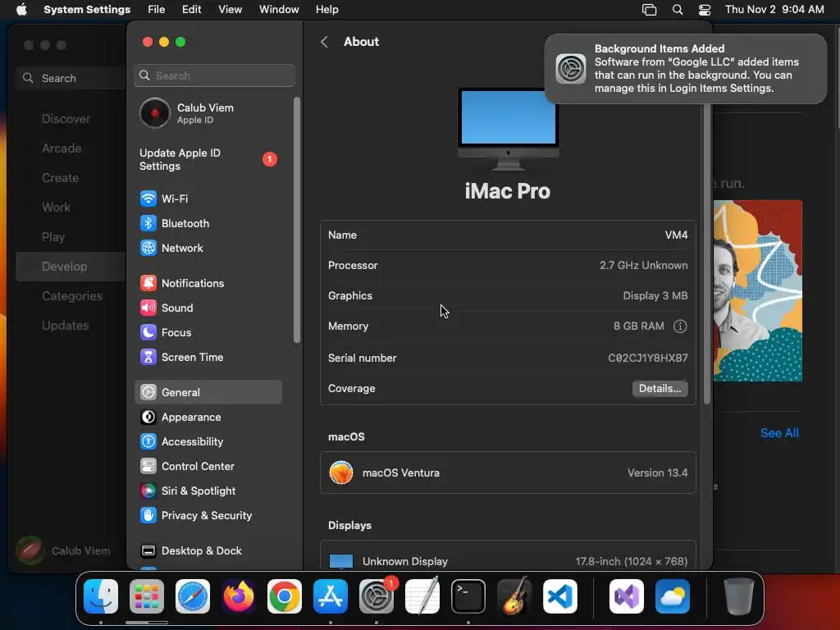
Task: Click the date and time clock
Action: pyautogui.click(x=774, y=10)
